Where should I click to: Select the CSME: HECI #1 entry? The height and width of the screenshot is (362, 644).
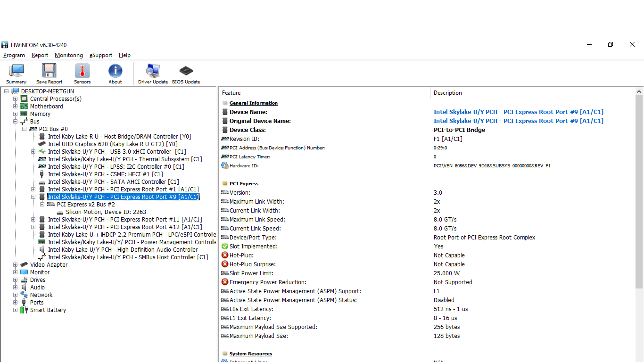(106, 174)
